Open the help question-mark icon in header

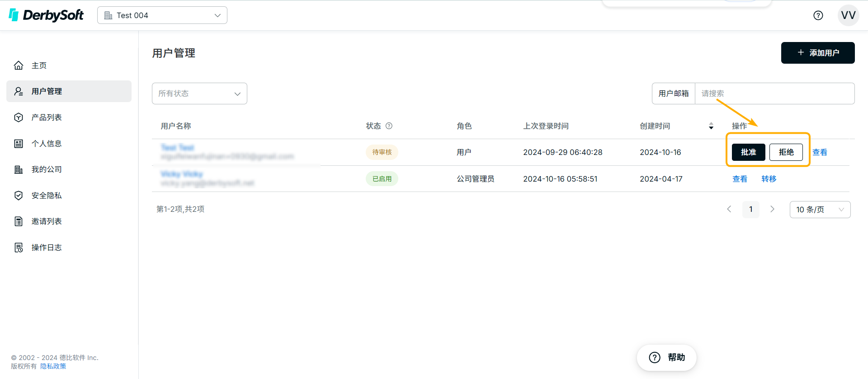coord(818,15)
